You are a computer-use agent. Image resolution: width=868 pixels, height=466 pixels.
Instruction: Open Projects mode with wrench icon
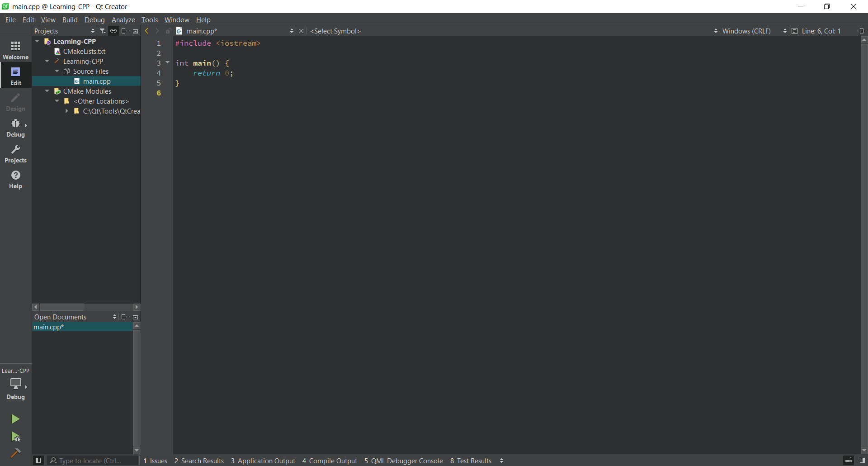(x=16, y=153)
